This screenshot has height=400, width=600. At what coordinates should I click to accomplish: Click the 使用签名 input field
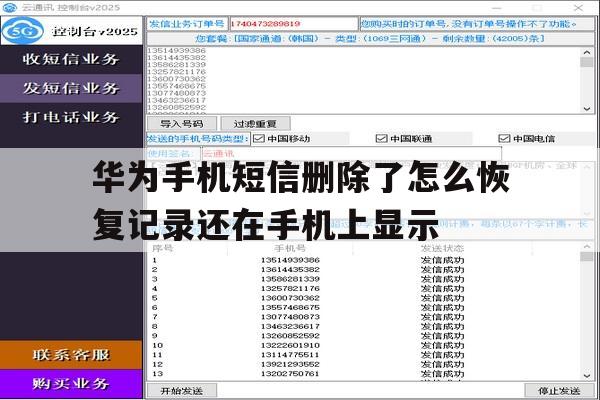(x=351, y=154)
